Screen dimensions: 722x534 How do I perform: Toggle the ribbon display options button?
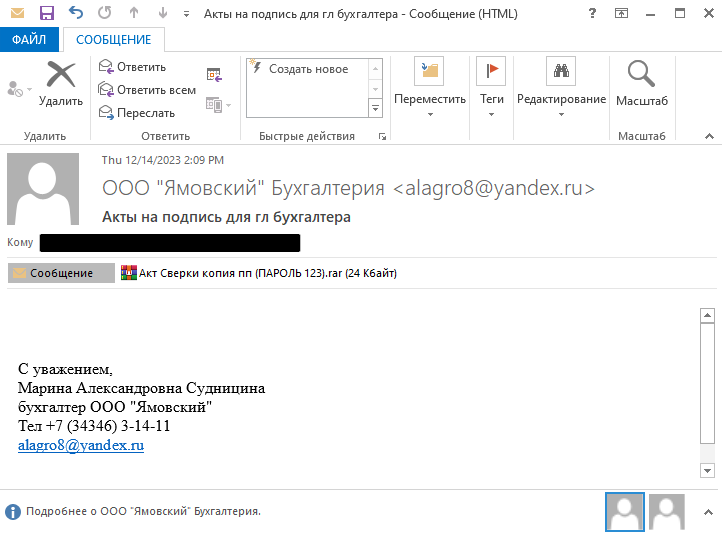[621, 13]
